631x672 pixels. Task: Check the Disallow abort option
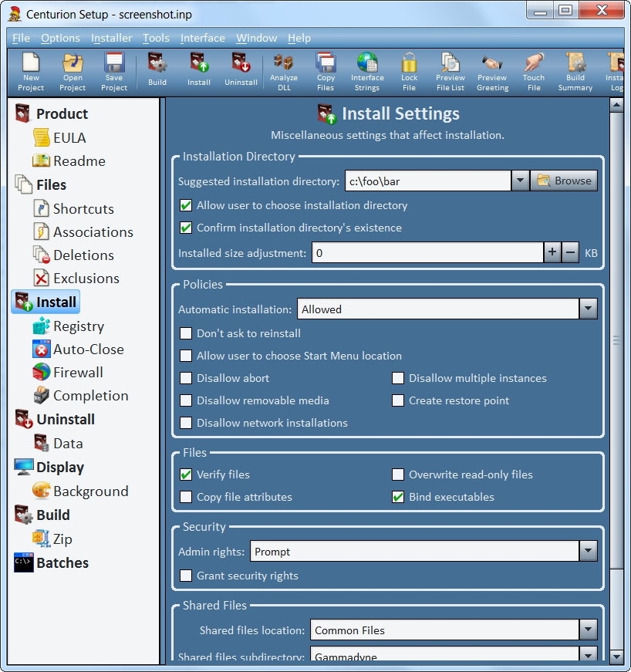point(186,378)
